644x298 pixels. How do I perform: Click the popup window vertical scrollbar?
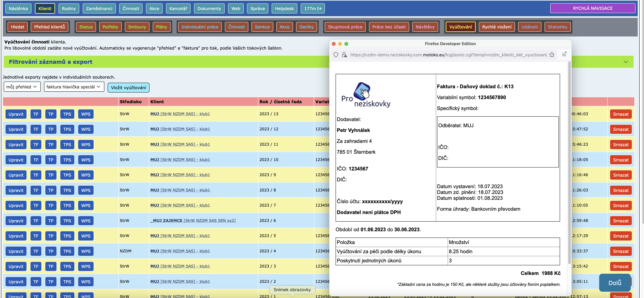(569, 163)
